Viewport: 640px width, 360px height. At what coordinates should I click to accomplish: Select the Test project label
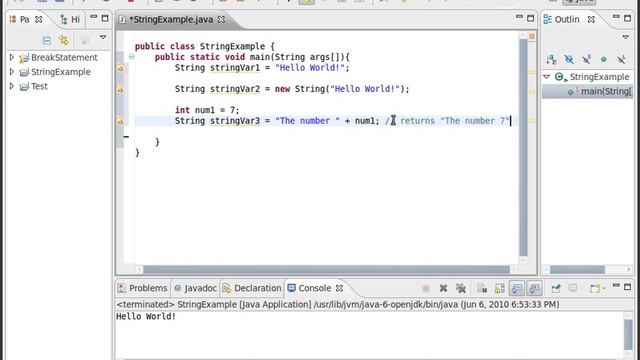coord(39,86)
